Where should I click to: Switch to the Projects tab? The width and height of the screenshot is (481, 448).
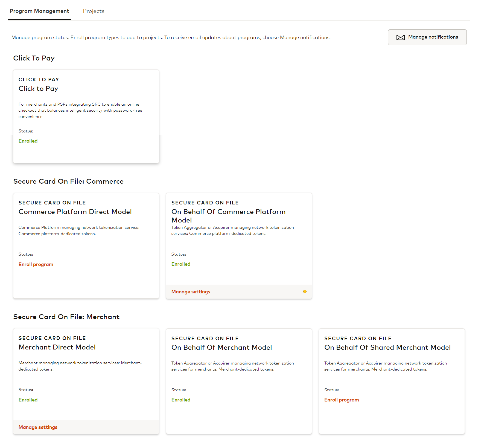point(94,11)
